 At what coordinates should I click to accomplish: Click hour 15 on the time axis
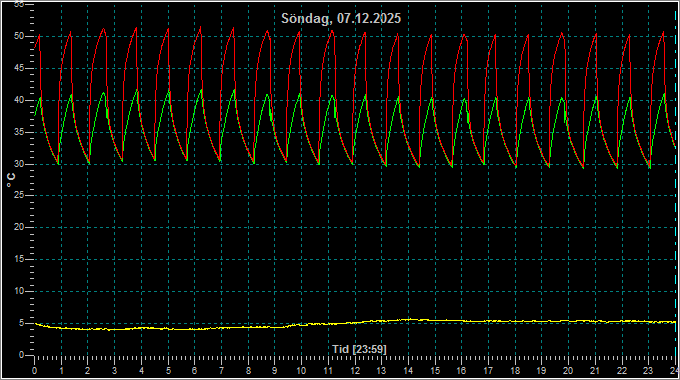[x=435, y=371]
